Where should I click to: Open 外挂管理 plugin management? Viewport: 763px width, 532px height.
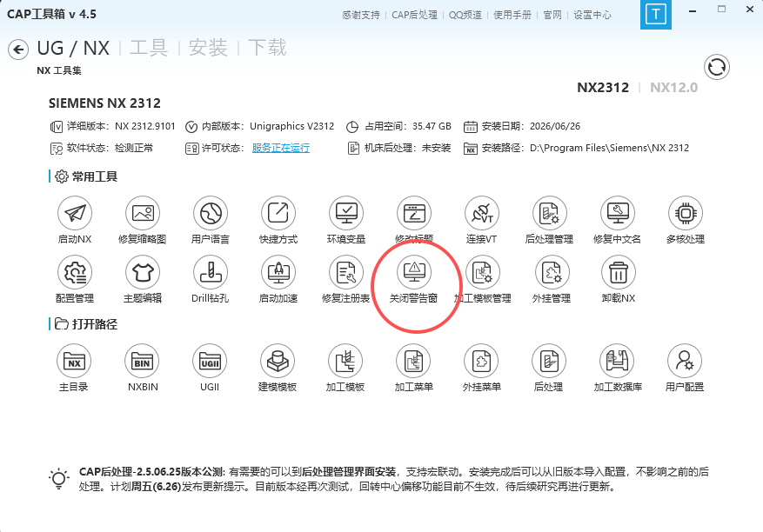[552, 272]
